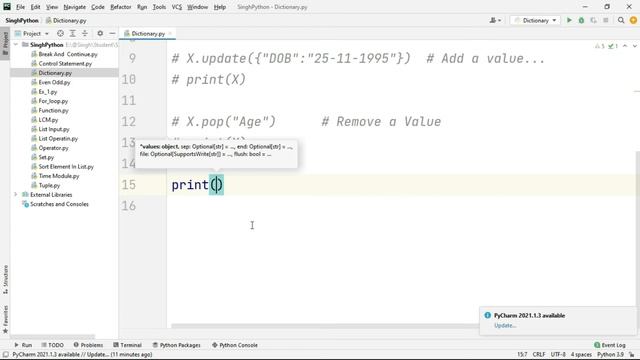Toggle tool window quick access icon bottom-left
The image size is (640, 360).
[x=5, y=355]
